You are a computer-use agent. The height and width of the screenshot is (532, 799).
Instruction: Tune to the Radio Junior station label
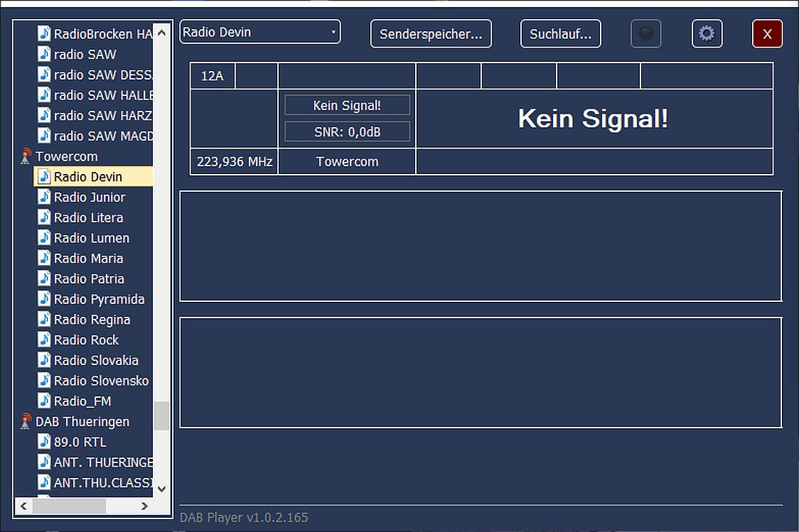(90, 197)
